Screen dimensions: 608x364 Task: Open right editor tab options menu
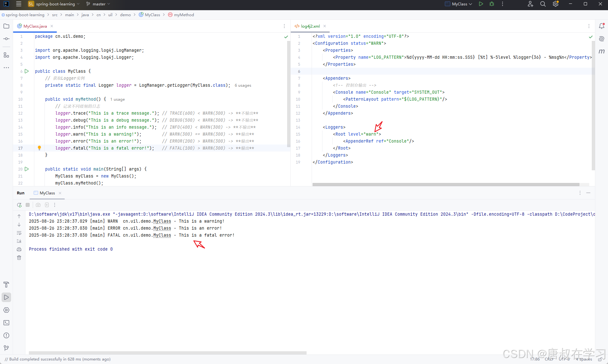589,26
